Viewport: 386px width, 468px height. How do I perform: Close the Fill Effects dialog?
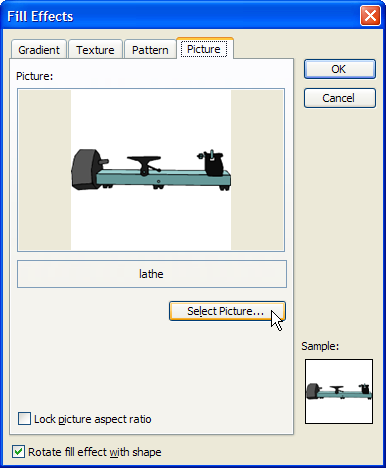point(370,15)
